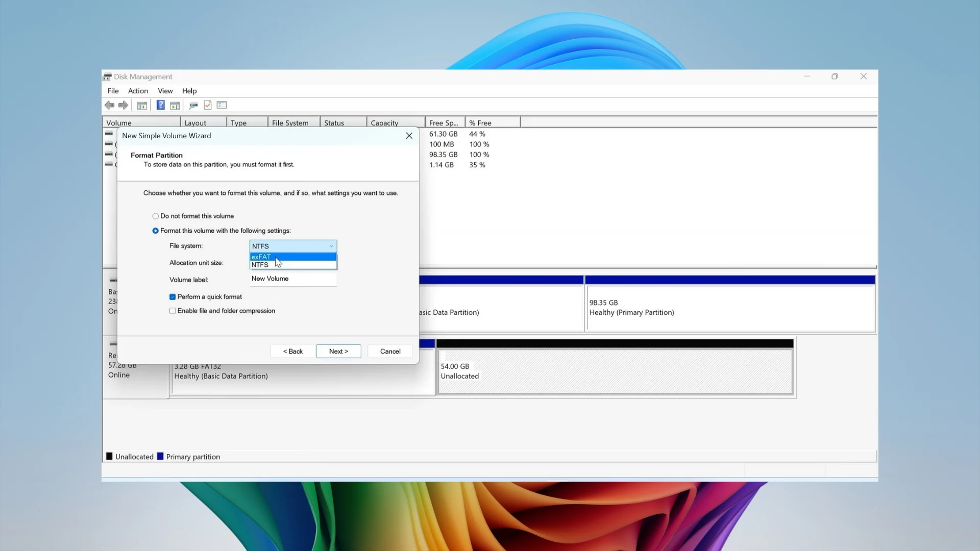Click the Settings list toolbar icon
The image size is (980, 551).
click(222, 105)
